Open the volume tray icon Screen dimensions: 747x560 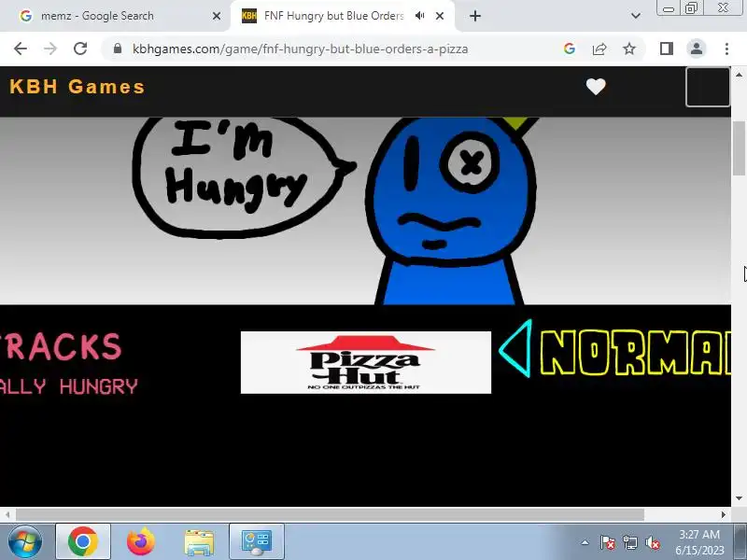tap(652, 542)
